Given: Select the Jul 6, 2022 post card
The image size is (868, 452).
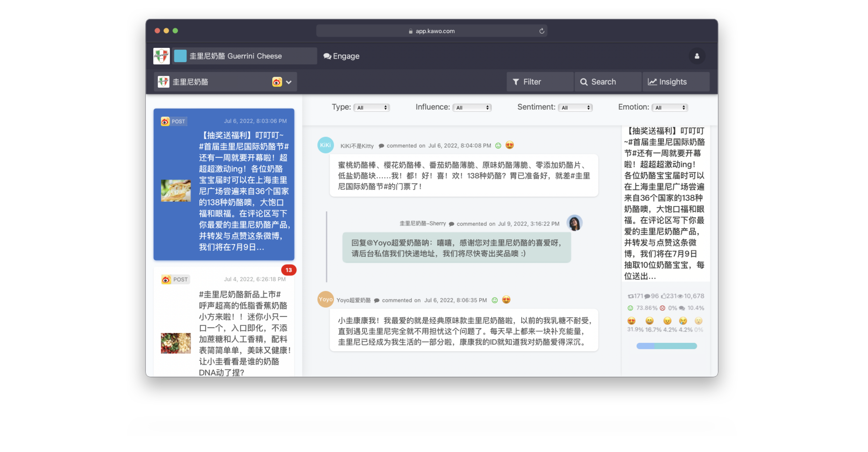Looking at the screenshot, I should (224, 184).
